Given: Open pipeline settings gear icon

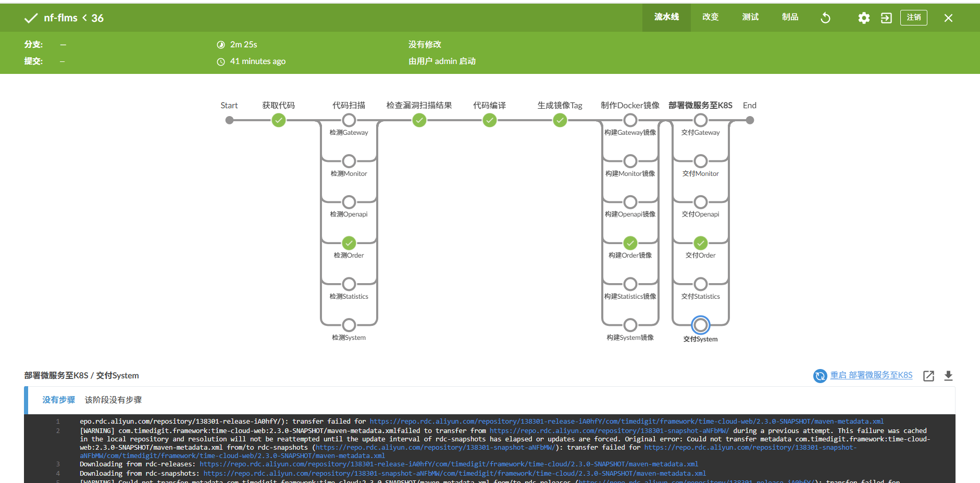Looking at the screenshot, I should click(863, 18).
